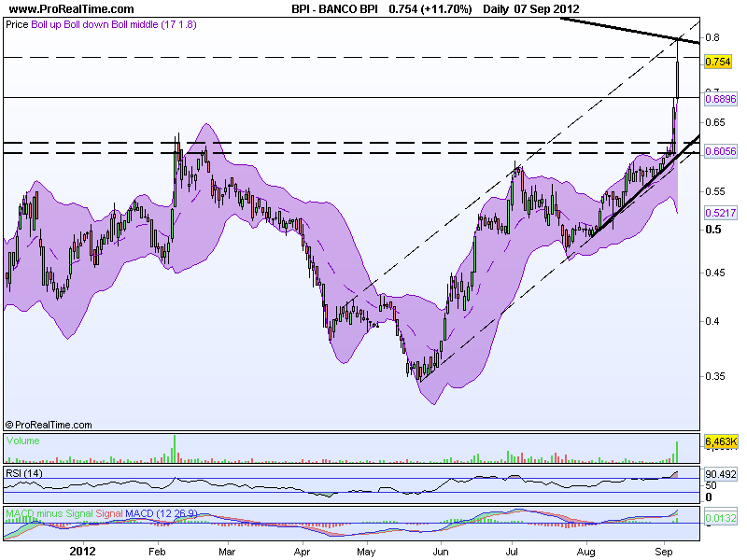Click the red Signal label in MACD panel
The image size is (747, 560).
[x=109, y=514]
